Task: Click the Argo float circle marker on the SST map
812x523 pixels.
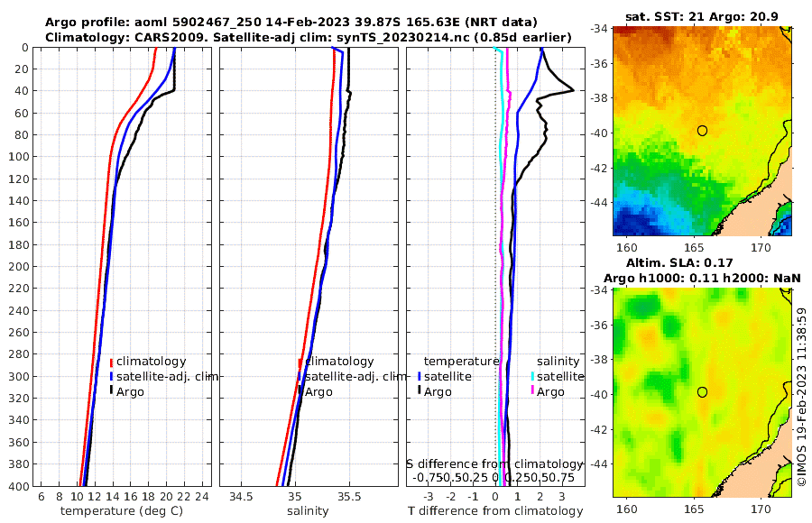Action: point(702,131)
